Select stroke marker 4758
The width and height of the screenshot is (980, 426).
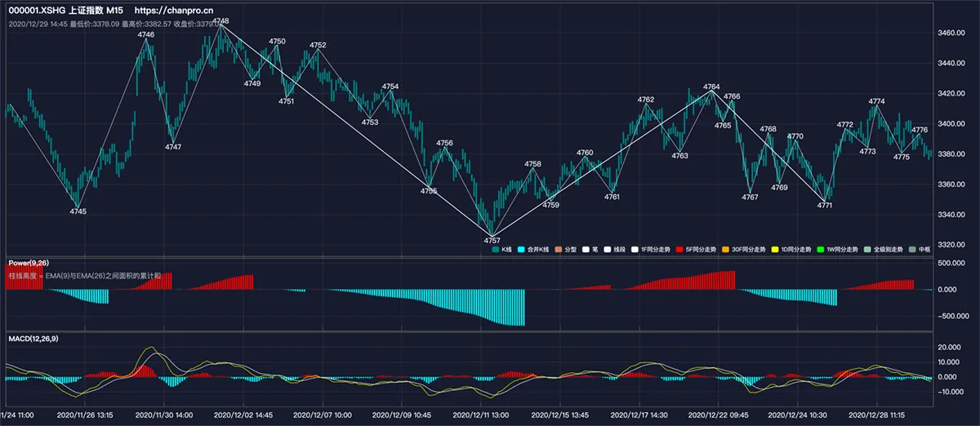(532, 164)
